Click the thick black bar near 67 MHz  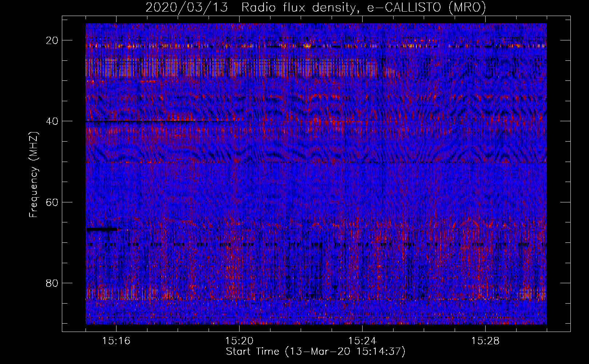[x=102, y=229]
